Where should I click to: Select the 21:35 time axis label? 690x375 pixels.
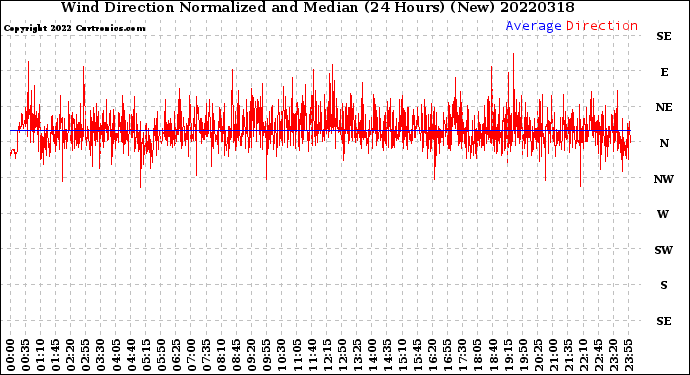[x=568, y=355]
